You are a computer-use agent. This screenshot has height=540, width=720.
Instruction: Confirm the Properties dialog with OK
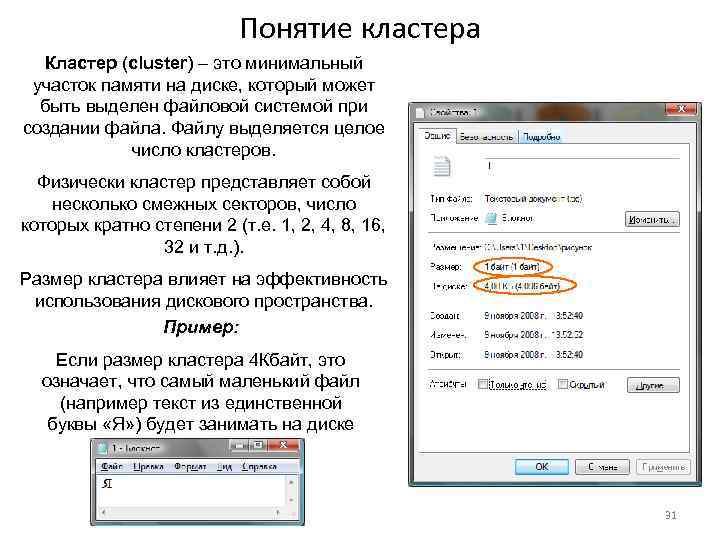tap(541, 467)
